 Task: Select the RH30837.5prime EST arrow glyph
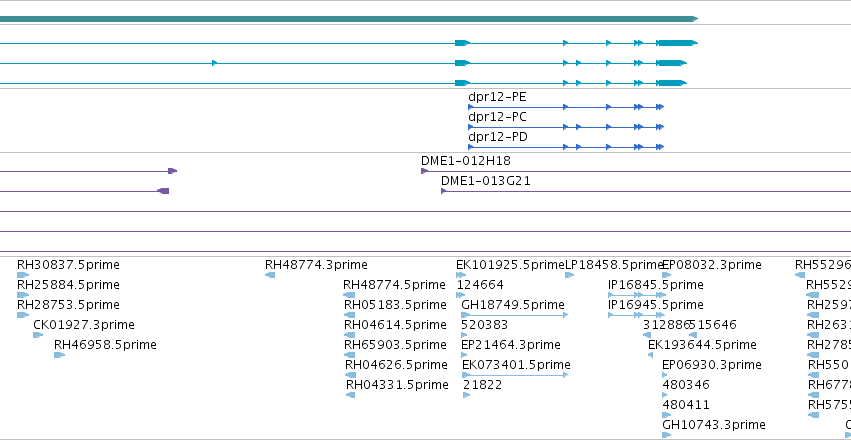tap(23, 275)
